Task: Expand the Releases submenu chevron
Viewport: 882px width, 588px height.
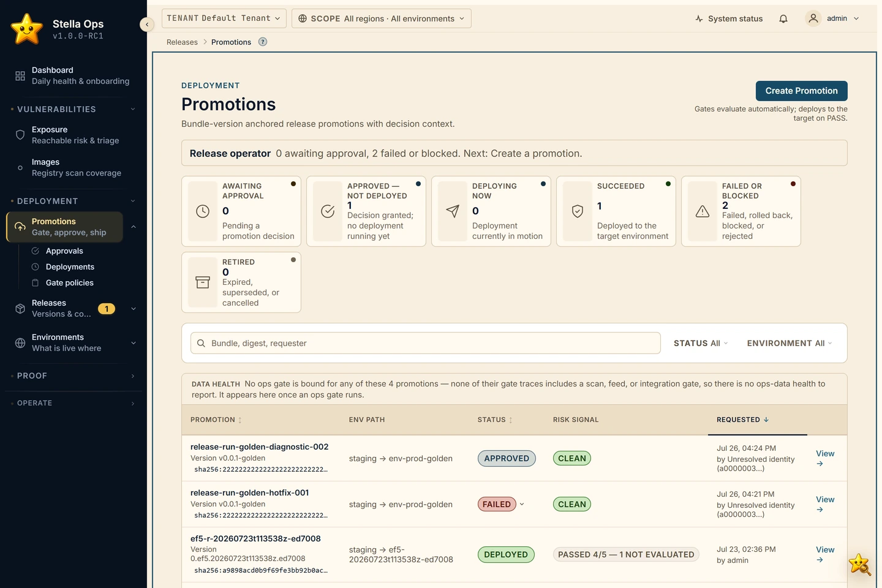Action: coord(134,308)
